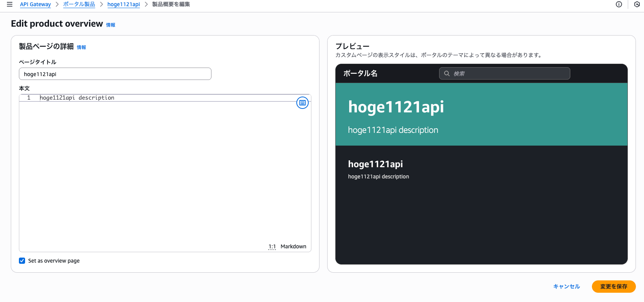
Task: Toggle the Set as overview page checkbox
Action: tap(22, 261)
